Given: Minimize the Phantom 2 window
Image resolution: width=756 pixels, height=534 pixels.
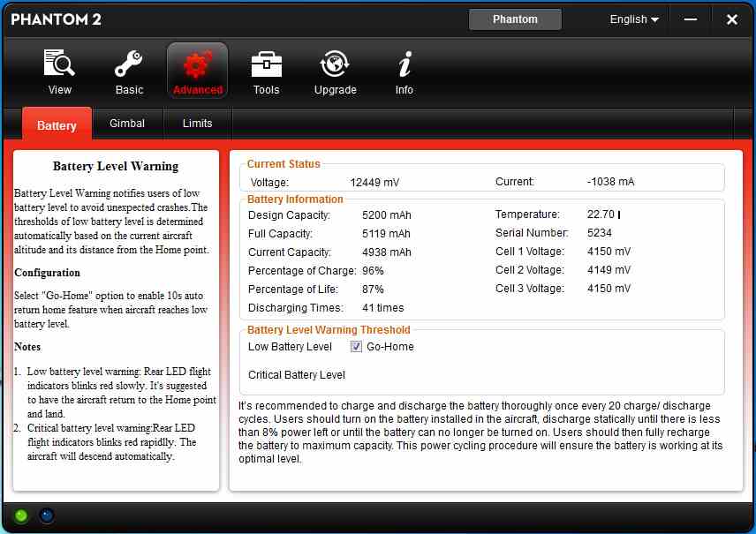Looking at the screenshot, I should click(x=691, y=19).
